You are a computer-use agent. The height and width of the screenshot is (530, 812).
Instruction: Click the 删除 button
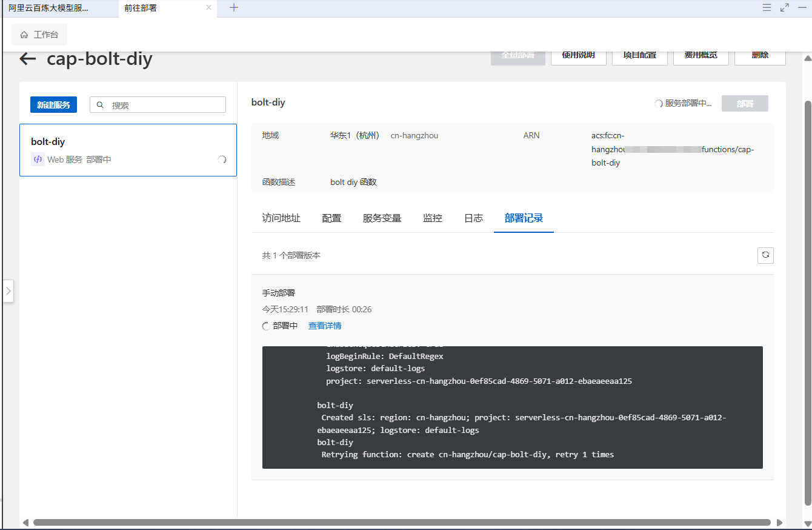[x=760, y=56]
